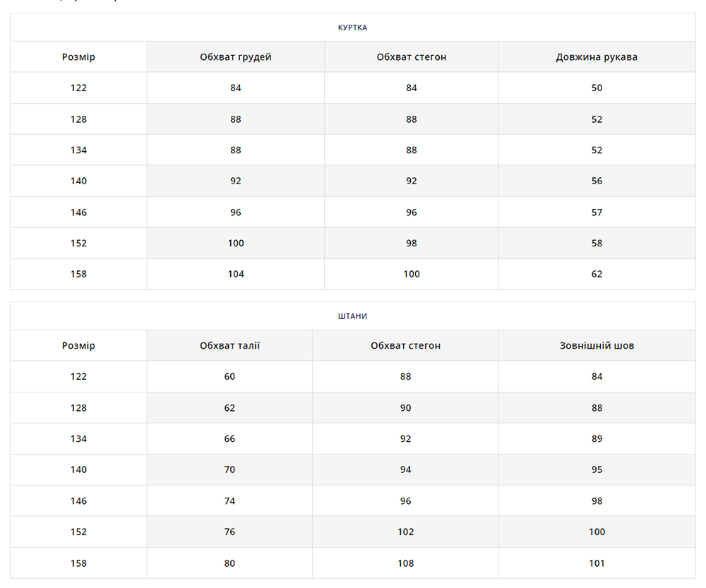This screenshot has height=588, width=706.
Task: Select the Обхват грудей column header
Action: [x=235, y=57]
